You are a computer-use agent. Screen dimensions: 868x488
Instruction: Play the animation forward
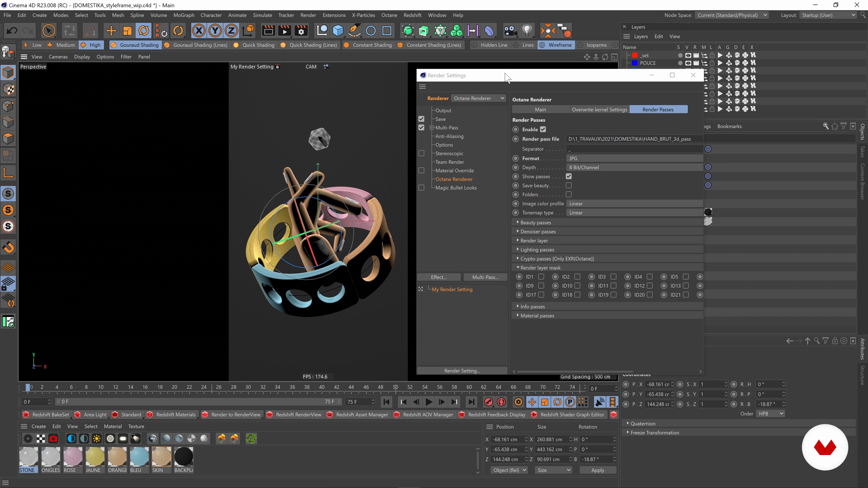click(x=429, y=402)
